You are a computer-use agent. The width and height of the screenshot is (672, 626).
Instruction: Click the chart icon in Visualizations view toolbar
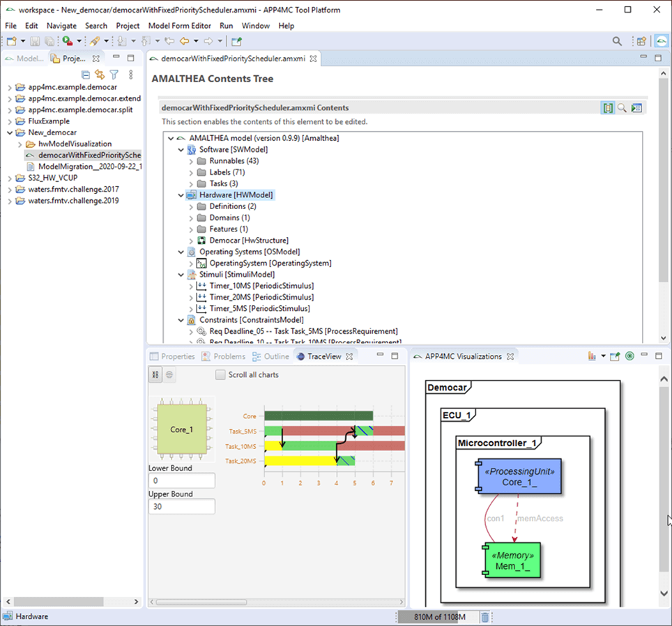[592, 356]
